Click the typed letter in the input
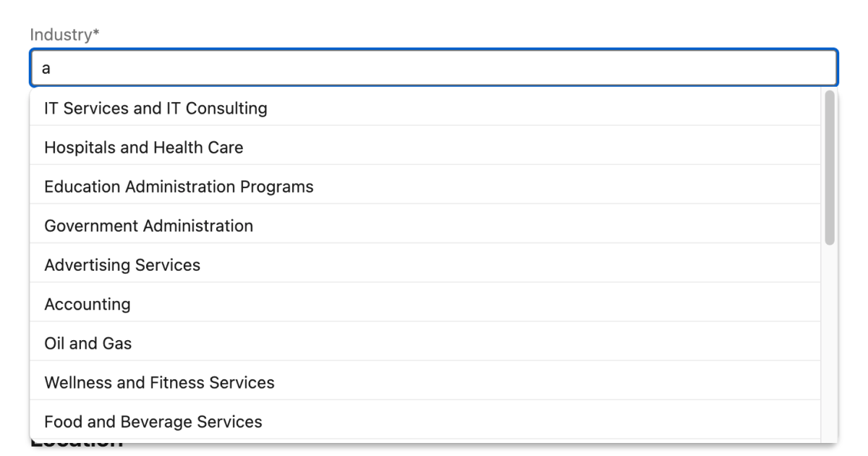Screen dimensions: 868x456 coord(46,67)
